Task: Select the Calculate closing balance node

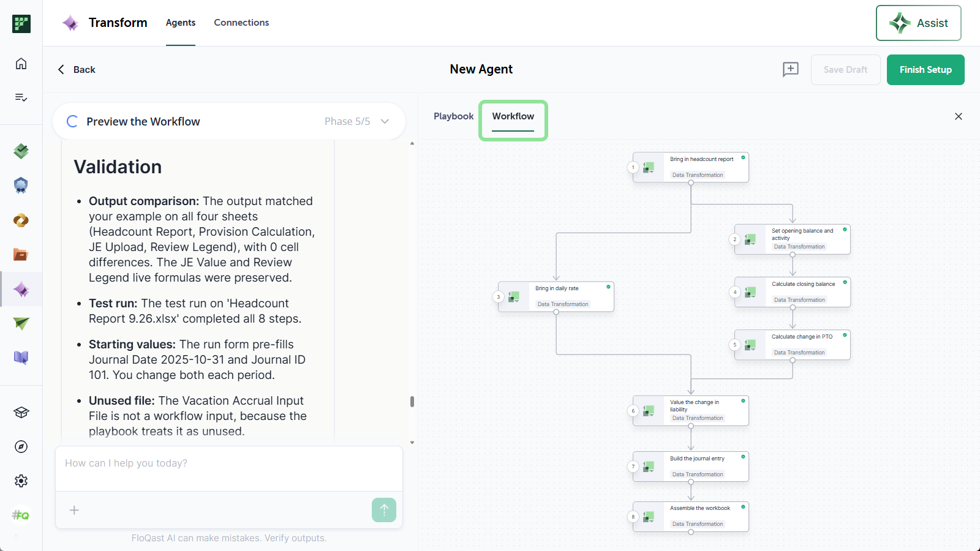Action: pyautogui.click(x=793, y=292)
